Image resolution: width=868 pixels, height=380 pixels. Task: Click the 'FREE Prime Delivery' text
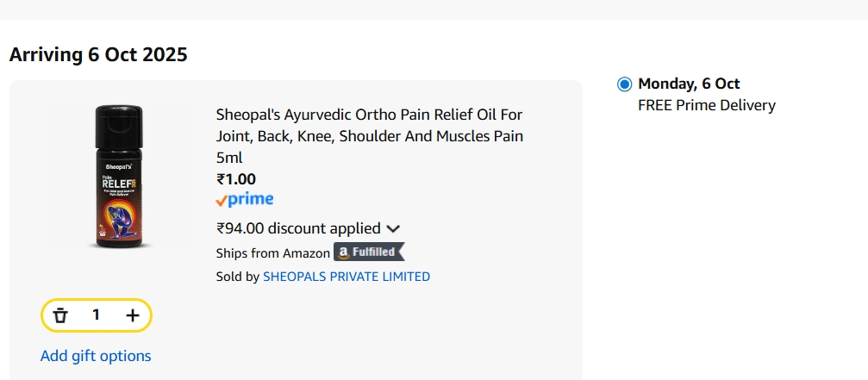tap(706, 105)
